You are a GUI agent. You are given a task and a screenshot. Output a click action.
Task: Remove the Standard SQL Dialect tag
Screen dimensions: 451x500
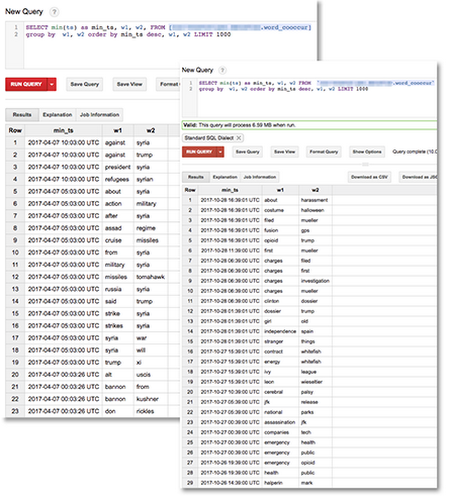click(239, 138)
